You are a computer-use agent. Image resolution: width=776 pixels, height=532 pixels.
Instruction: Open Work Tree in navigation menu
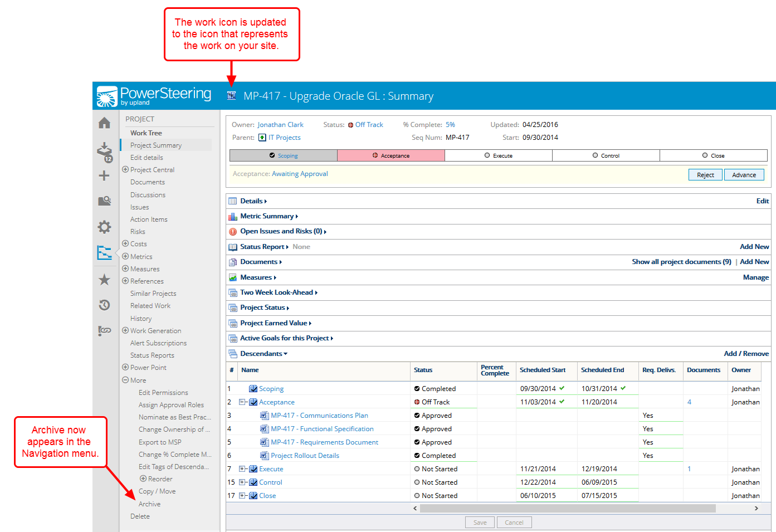click(x=146, y=133)
